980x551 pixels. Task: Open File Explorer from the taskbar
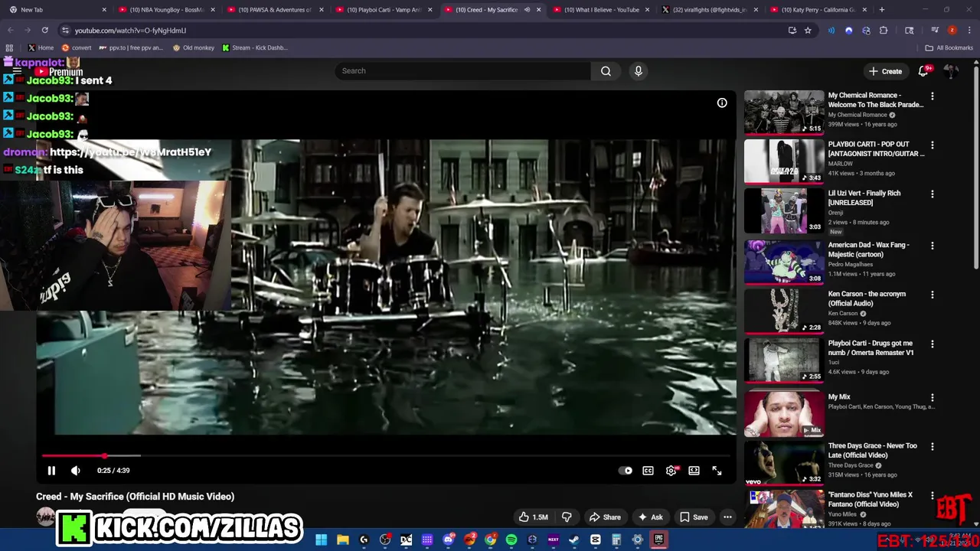[343, 540]
